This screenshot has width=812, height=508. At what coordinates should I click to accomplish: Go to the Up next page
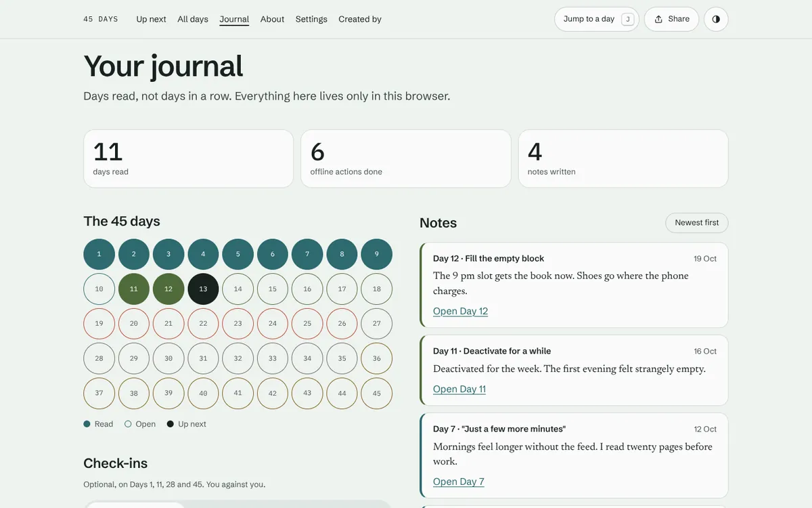point(151,19)
